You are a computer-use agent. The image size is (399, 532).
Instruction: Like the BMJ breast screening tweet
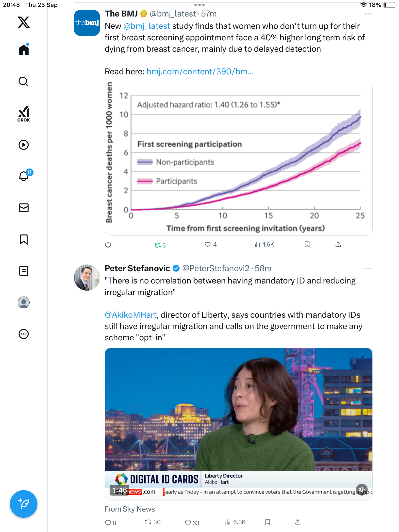coord(208,244)
